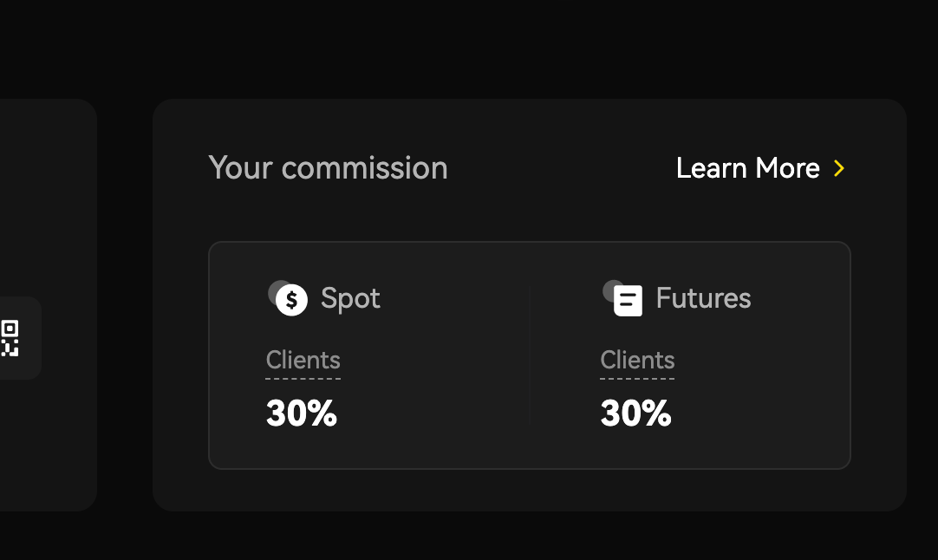The height and width of the screenshot is (560, 938).
Task: Click the Futures document icon
Action: (629, 301)
